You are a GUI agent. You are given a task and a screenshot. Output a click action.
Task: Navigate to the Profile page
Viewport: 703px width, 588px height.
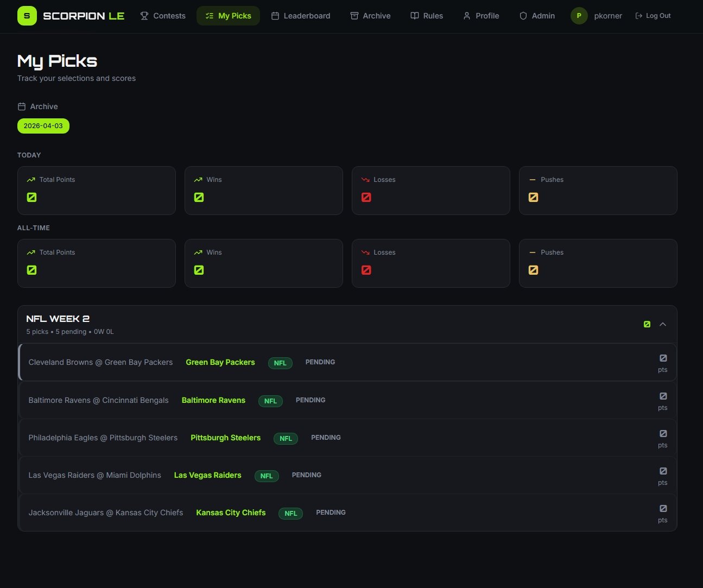[481, 16]
